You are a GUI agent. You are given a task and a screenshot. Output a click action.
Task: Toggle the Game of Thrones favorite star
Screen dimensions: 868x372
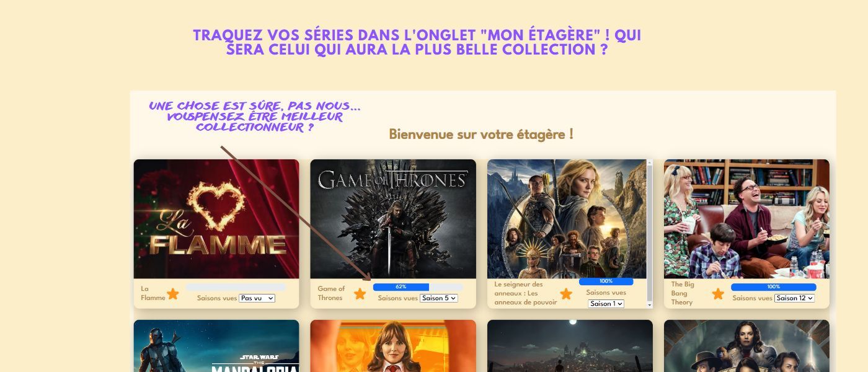tap(360, 294)
